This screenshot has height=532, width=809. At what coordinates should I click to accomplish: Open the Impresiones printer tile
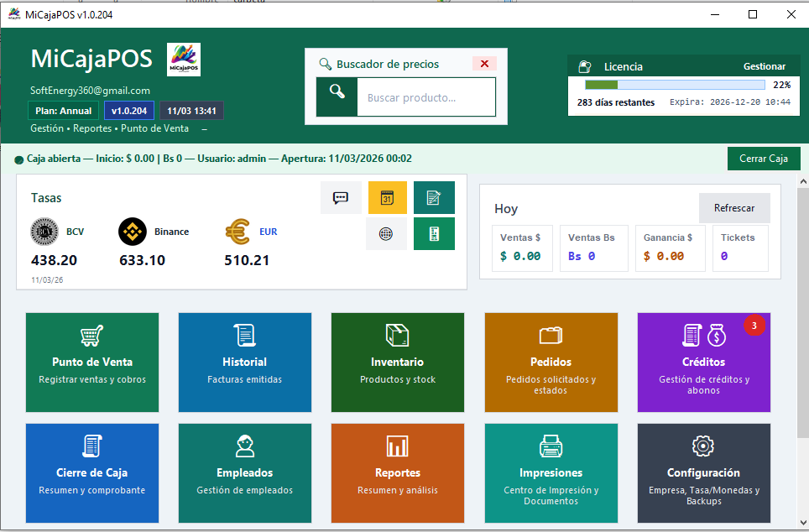[551, 473]
